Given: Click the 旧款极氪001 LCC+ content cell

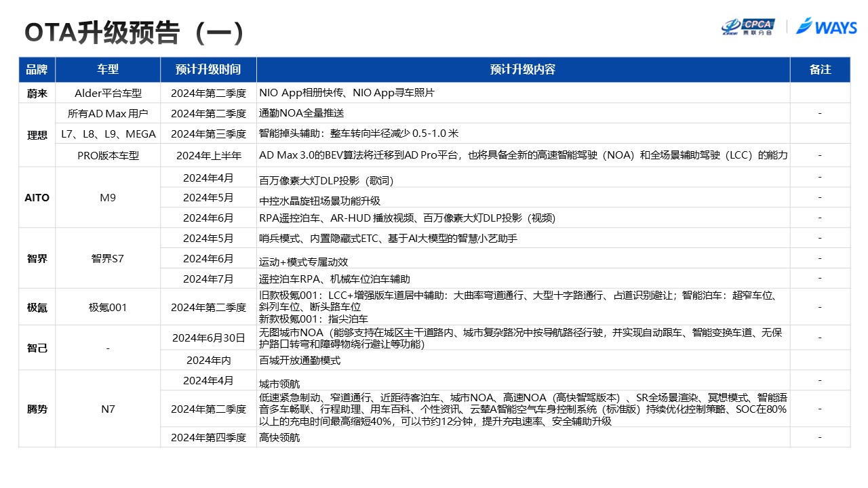Looking at the screenshot, I should coord(523,307).
